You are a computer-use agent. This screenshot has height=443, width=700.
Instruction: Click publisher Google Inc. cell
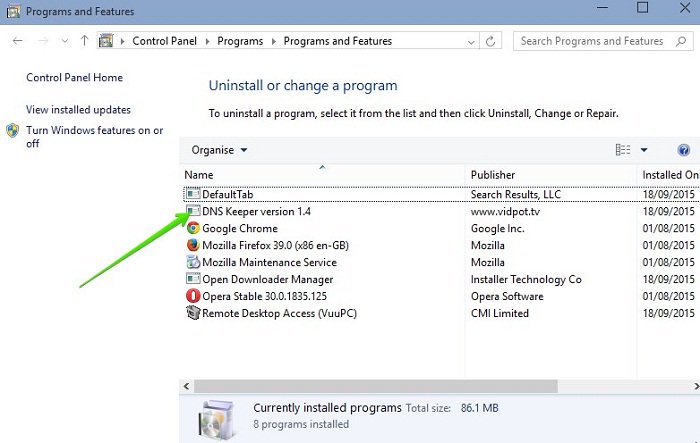497,228
